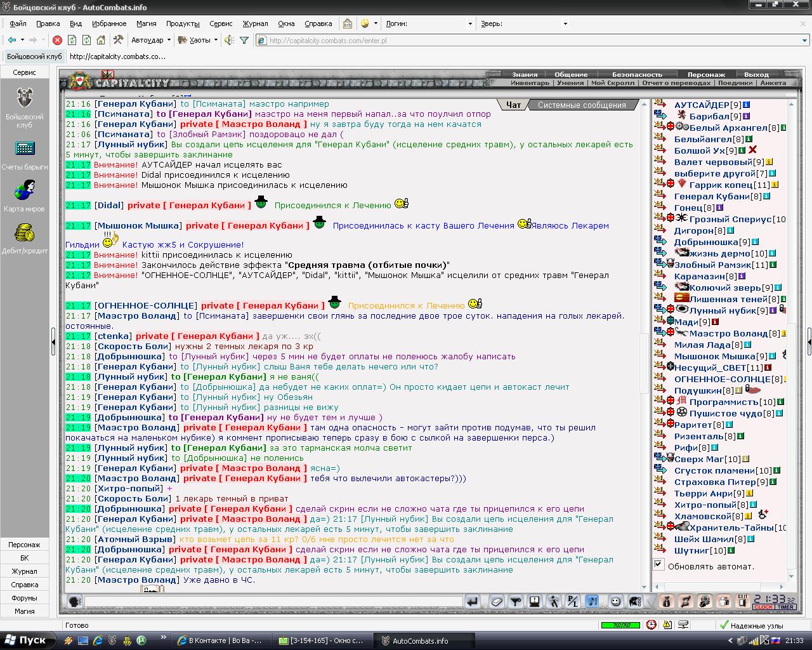Click the funnel filter icon
The width and height of the screenshot is (812, 650).
tap(244, 40)
